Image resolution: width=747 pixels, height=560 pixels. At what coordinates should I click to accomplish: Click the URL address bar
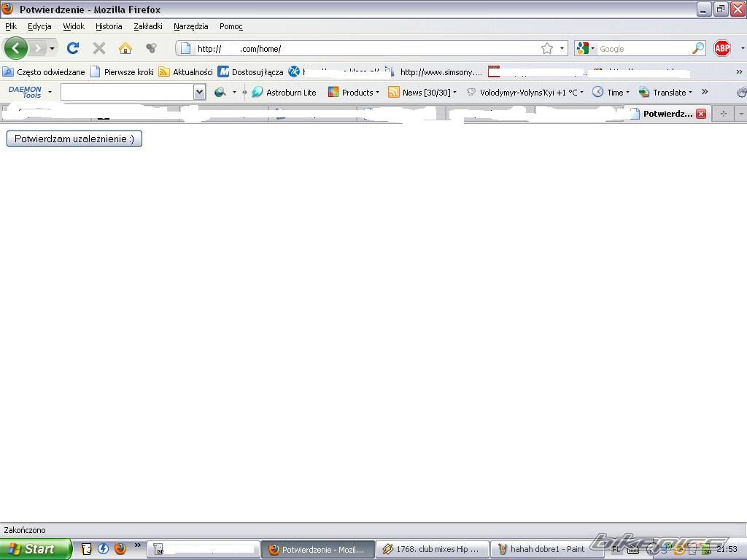point(365,49)
